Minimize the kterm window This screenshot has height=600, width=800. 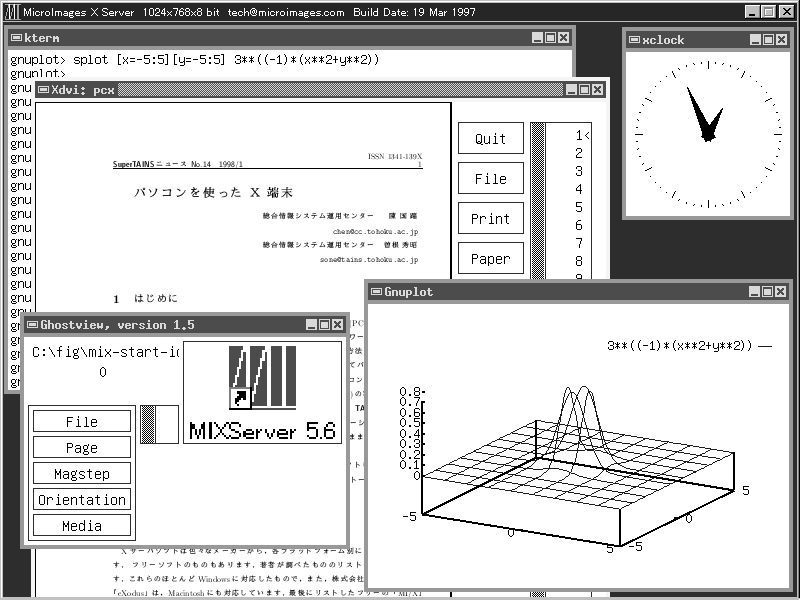(537, 38)
